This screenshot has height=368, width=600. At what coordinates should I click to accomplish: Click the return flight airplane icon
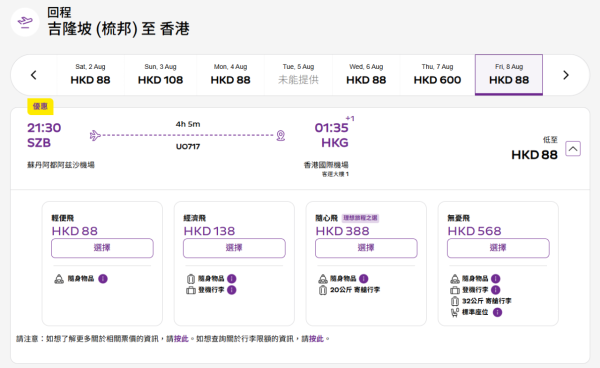[25, 22]
